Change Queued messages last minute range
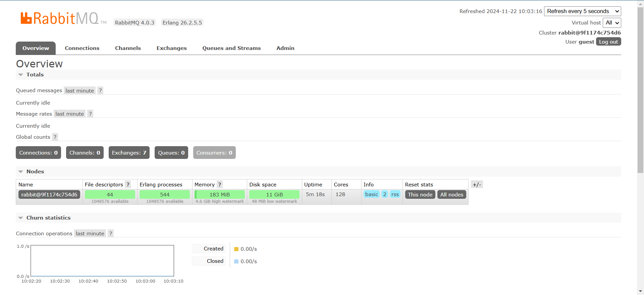 click(79, 91)
